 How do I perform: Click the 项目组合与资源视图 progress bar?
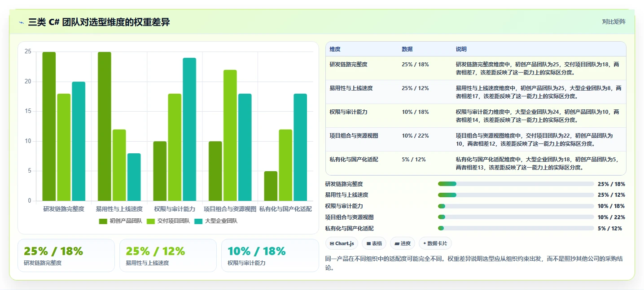click(x=516, y=217)
